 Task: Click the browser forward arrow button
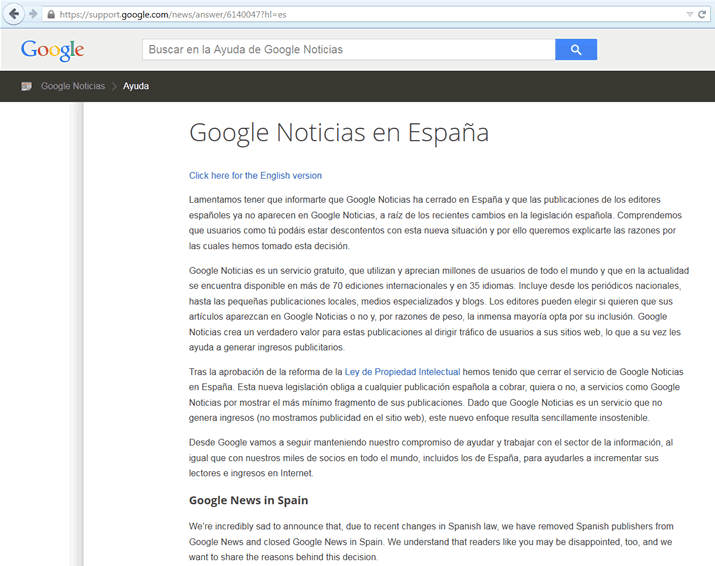pos(34,14)
